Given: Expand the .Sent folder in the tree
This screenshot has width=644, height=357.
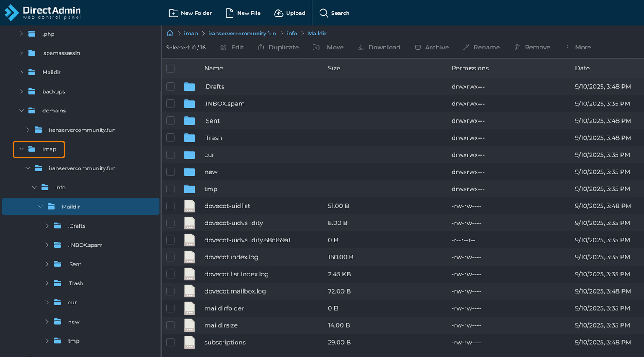Looking at the screenshot, I should tap(47, 264).
